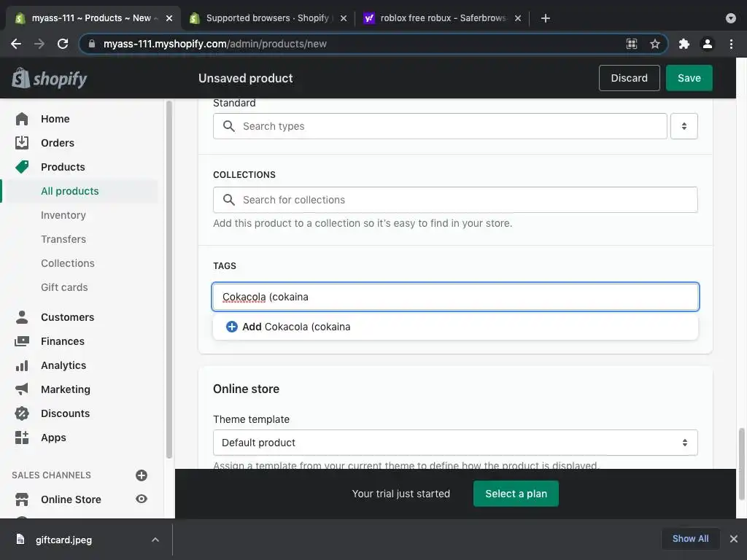747x560 pixels.
Task: Open Gift cards submenu item
Action: (x=64, y=287)
